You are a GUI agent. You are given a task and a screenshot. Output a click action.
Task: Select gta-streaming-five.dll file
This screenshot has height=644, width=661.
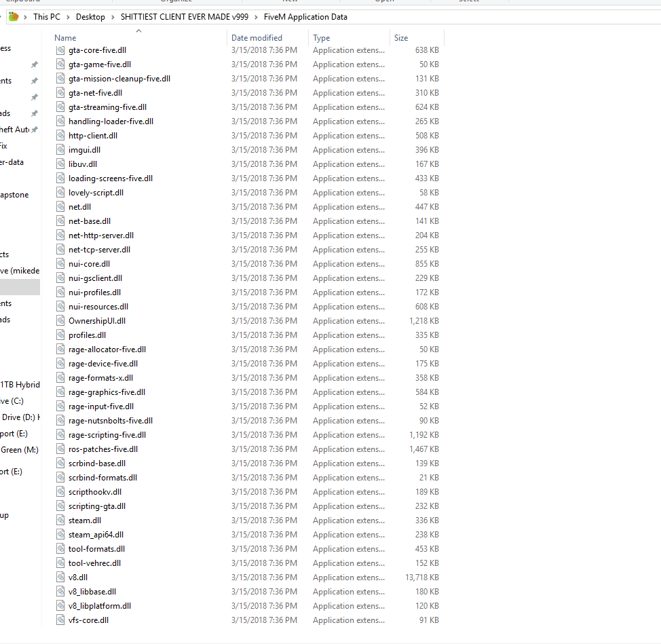[107, 107]
